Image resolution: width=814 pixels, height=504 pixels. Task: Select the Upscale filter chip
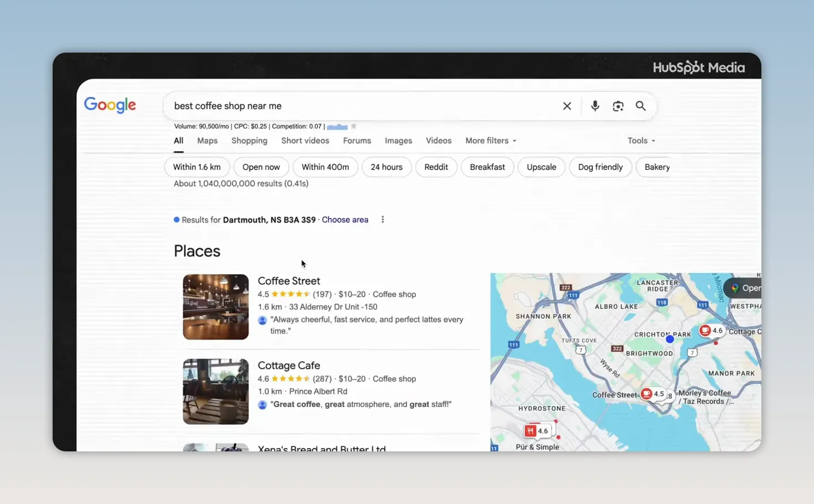pyautogui.click(x=542, y=167)
